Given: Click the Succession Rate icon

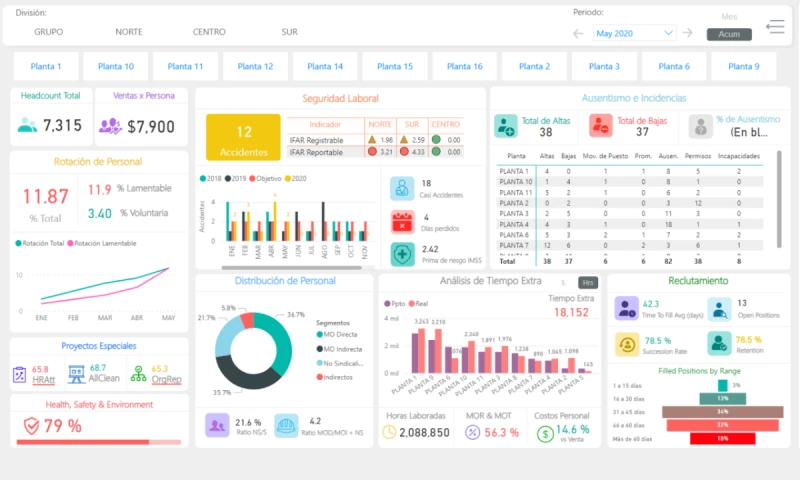Looking at the screenshot, I should point(626,343).
